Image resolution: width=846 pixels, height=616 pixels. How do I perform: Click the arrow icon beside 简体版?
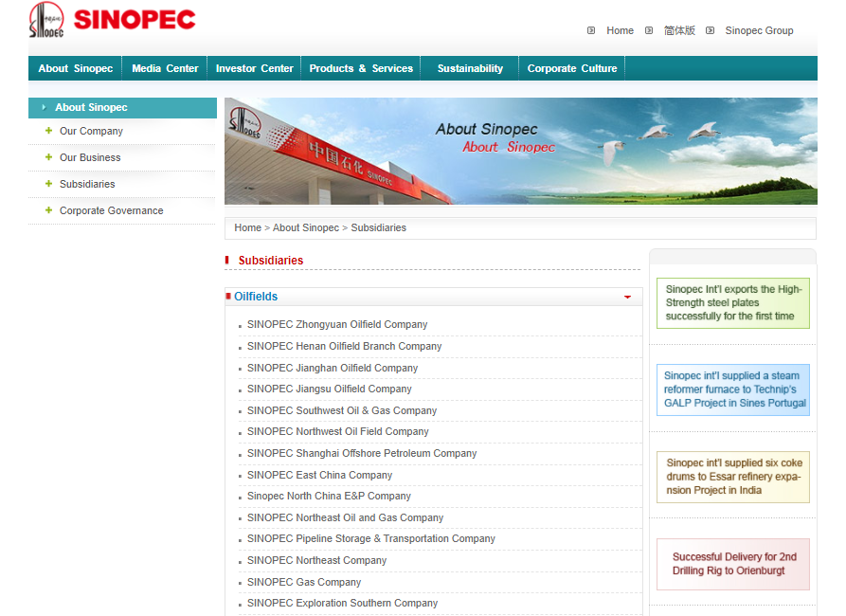pos(649,30)
